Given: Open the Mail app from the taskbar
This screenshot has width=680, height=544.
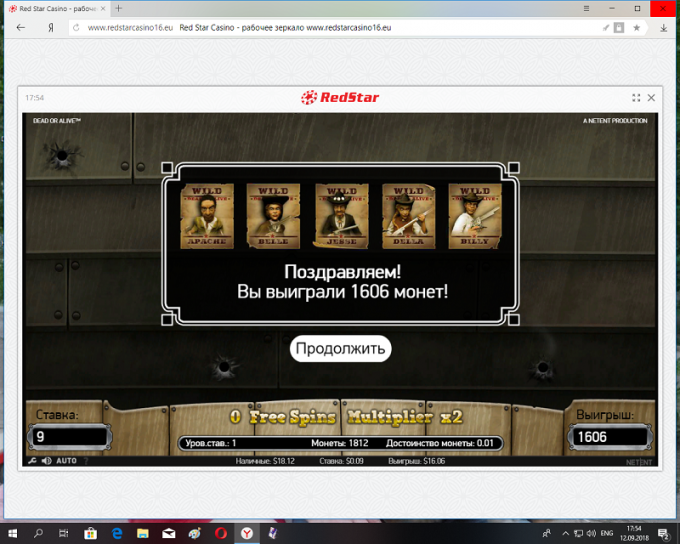Looking at the screenshot, I should [169, 533].
